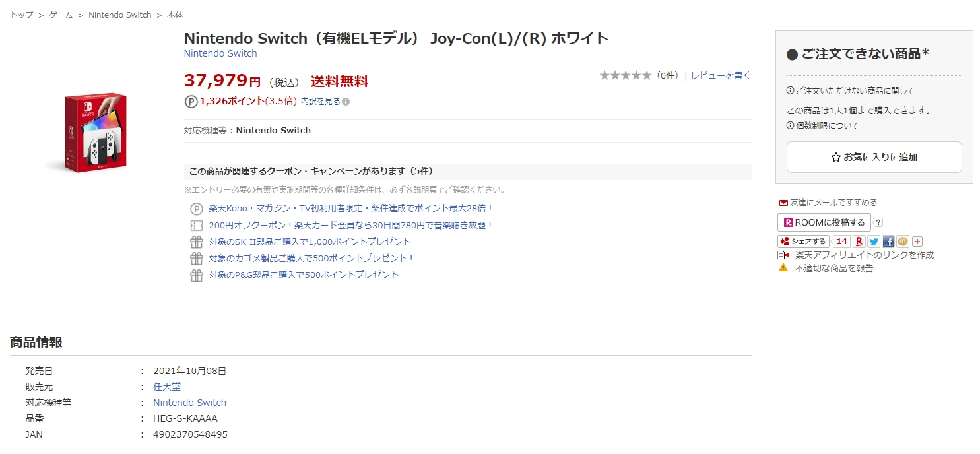Click the 200円オフクーポン ticket icon
This screenshot has width=980, height=454.
pos(196,225)
